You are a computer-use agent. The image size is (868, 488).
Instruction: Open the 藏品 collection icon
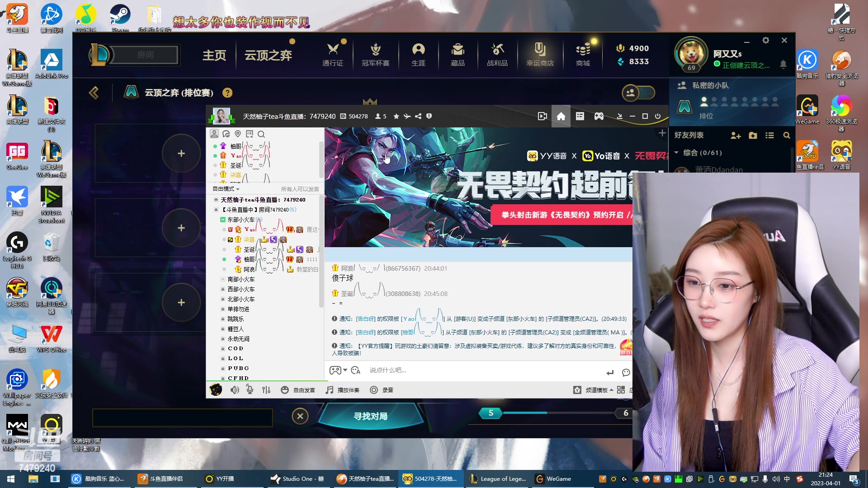(x=458, y=54)
